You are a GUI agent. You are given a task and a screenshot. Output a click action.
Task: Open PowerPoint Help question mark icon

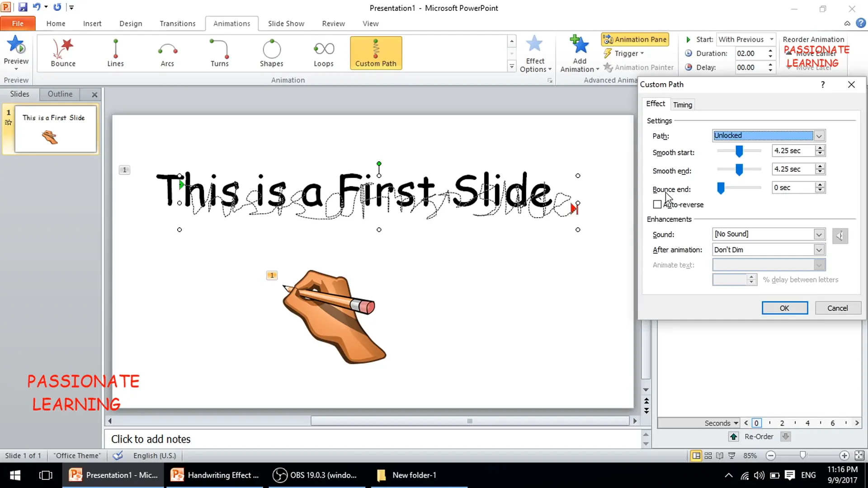pos(861,23)
